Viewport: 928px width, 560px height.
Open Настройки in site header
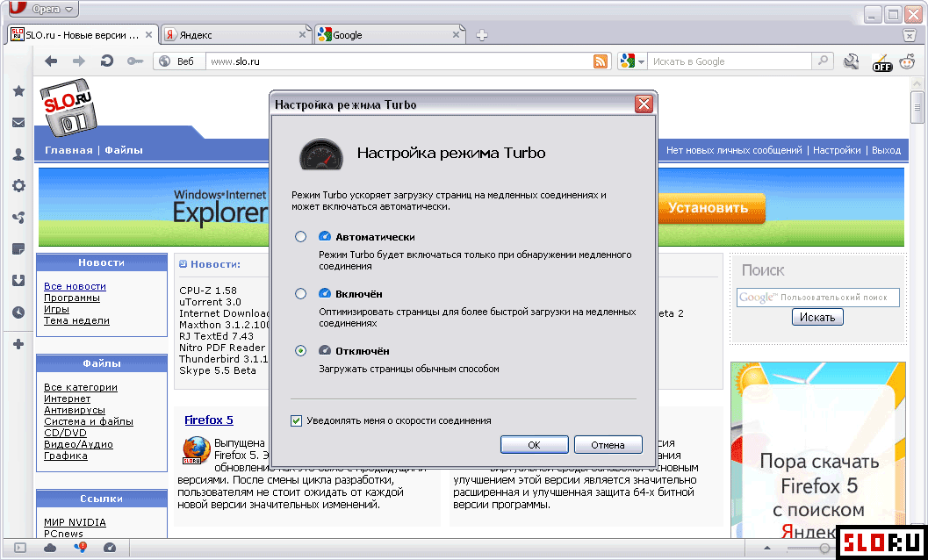pos(837,150)
